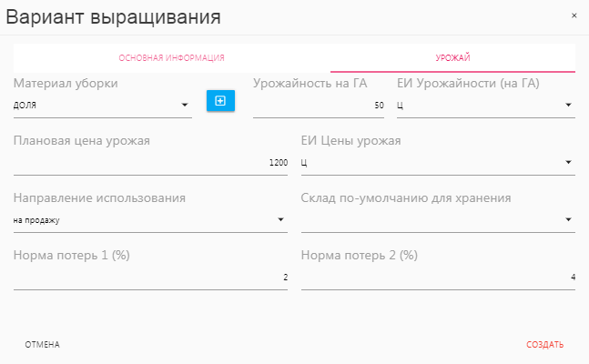This screenshot has width=589, height=364.
Task: Close the Вариант выращивания dialog
Action: 574,15
